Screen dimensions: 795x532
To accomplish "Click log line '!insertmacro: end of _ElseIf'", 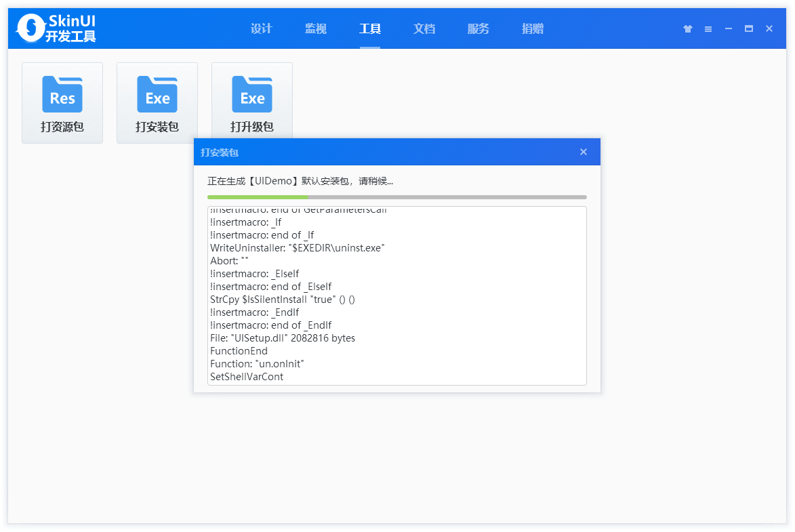I will coord(270,287).
